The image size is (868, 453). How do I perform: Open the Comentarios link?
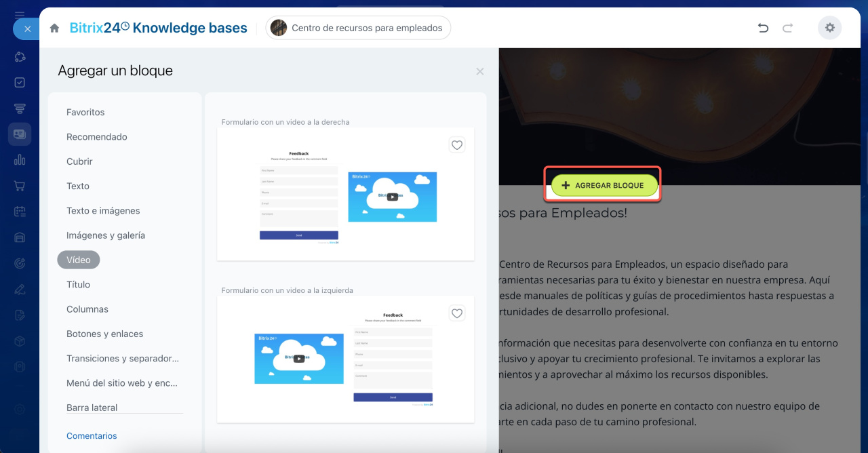coord(92,436)
